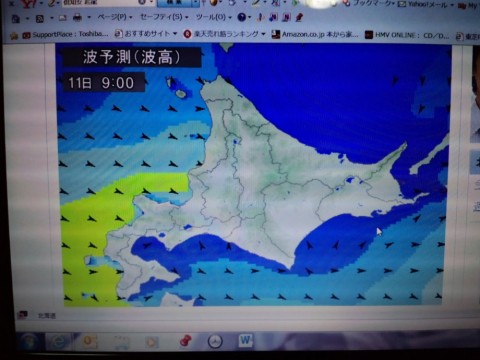
Task: Open the clock app on taskbar
Action: tap(215, 341)
